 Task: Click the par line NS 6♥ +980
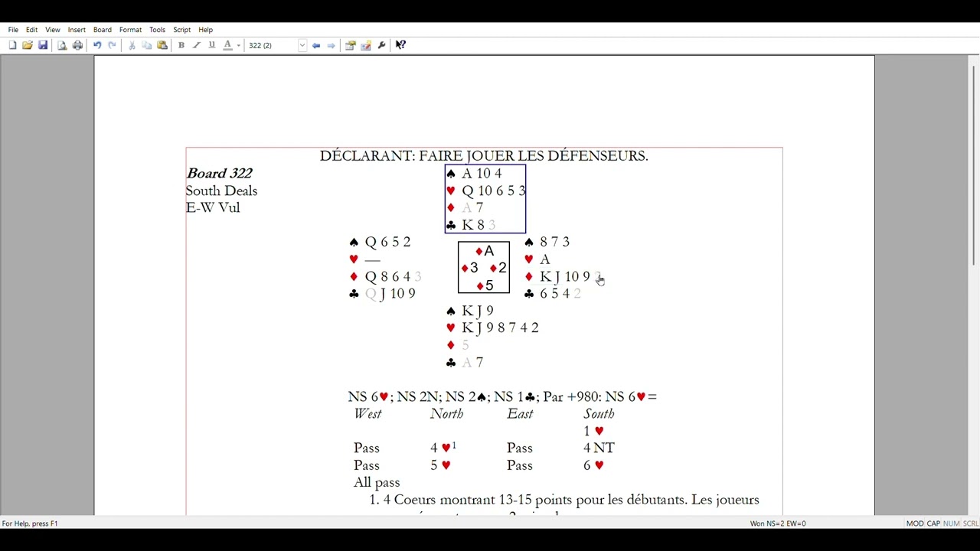pos(502,396)
